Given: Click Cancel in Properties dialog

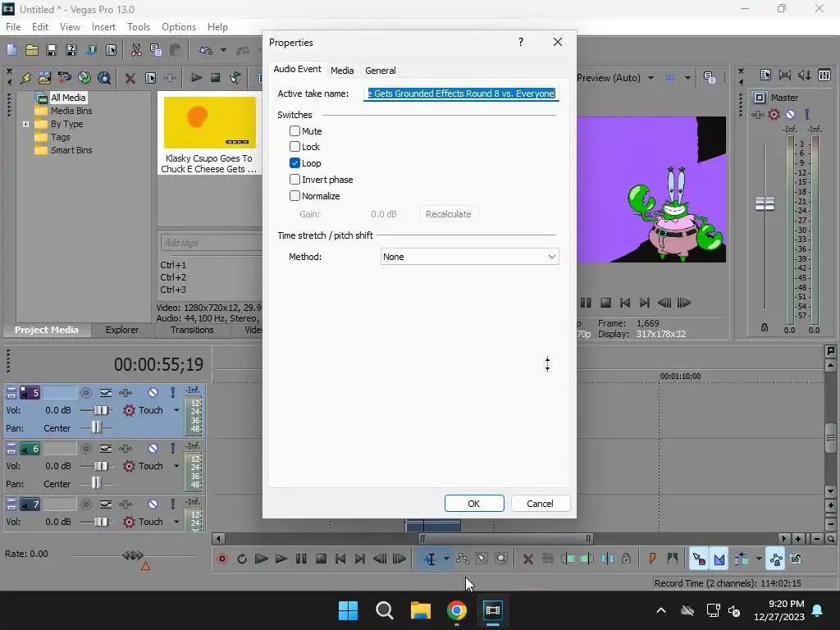Looking at the screenshot, I should (x=540, y=504).
